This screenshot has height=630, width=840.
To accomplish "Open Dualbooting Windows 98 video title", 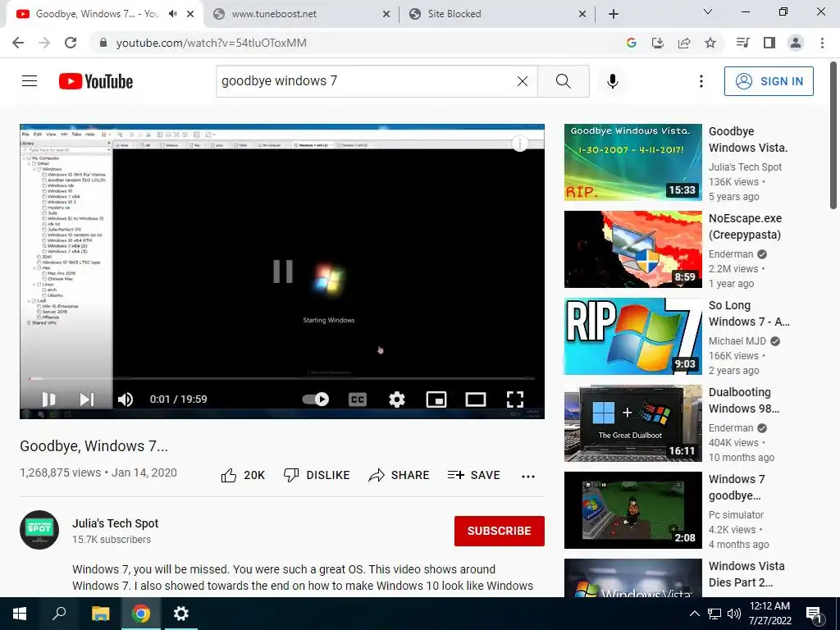I will pyautogui.click(x=744, y=400).
